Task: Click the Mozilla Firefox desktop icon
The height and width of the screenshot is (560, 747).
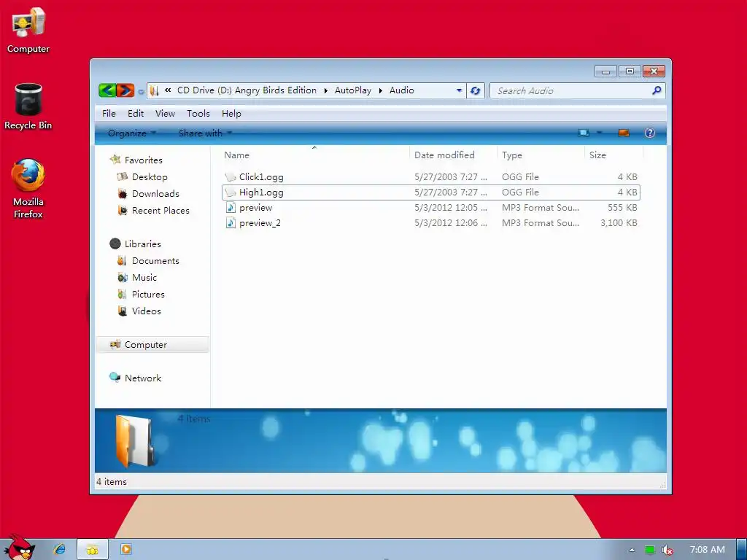Action: click(x=28, y=189)
